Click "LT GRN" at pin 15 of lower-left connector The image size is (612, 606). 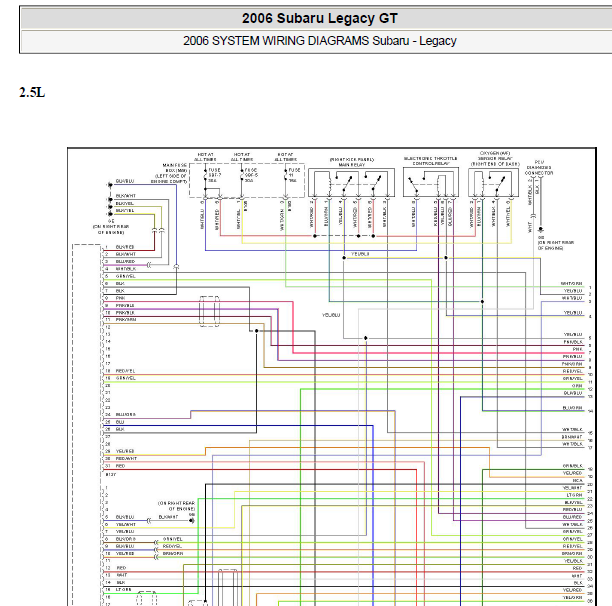[123, 590]
